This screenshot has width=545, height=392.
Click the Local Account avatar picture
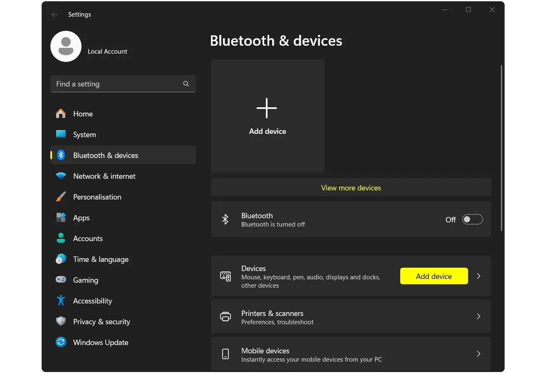[x=66, y=46]
